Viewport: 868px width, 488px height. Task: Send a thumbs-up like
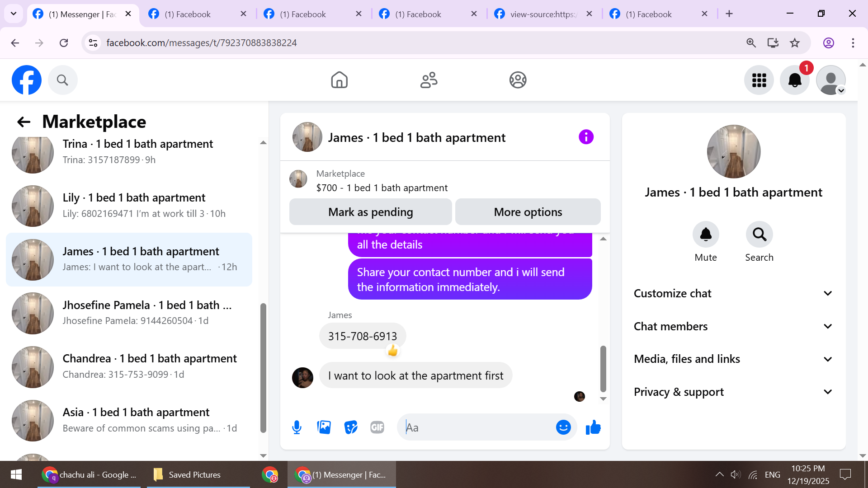point(593,427)
